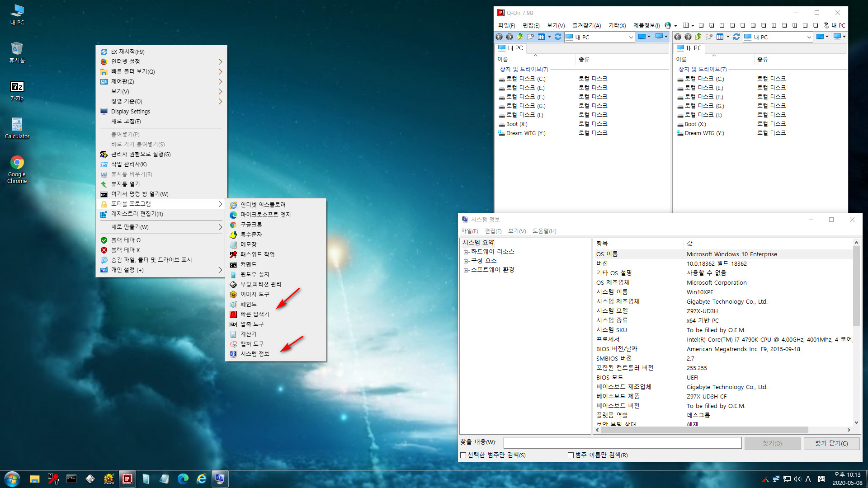Viewport: 868px width, 488px height.
Task: Launch Microsoft Edge from the taskbar
Action: pyautogui.click(x=183, y=479)
